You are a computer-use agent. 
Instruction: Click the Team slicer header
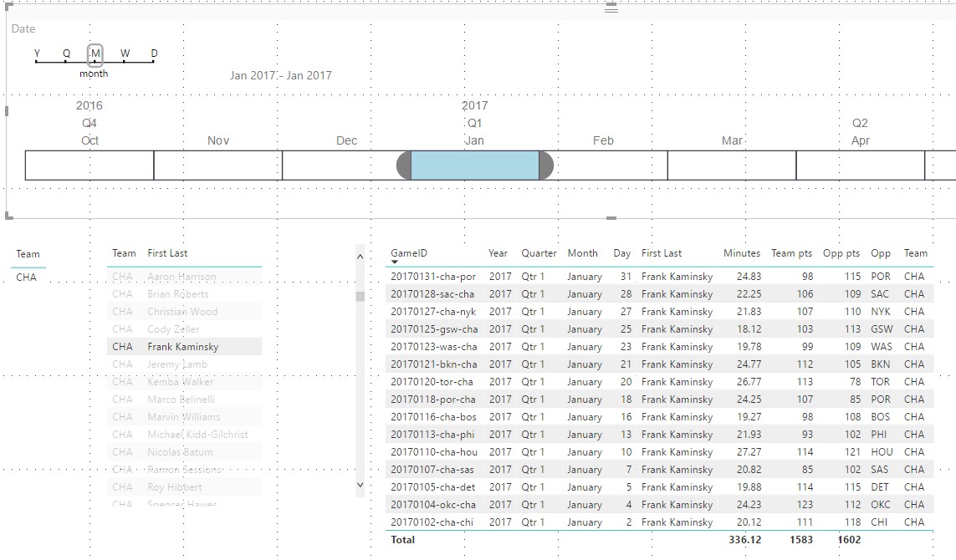coord(28,254)
